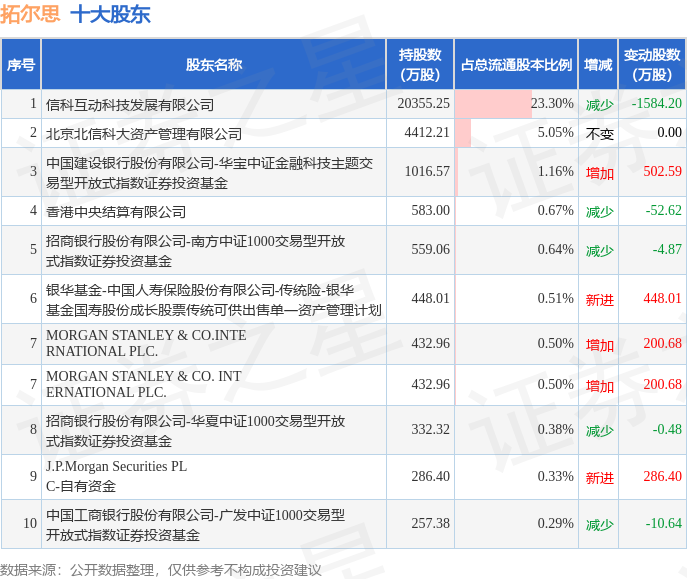The height and width of the screenshot is (579, 687).
Task: Click the 持股数(万股) column header
Action: [x=420, y=65]
